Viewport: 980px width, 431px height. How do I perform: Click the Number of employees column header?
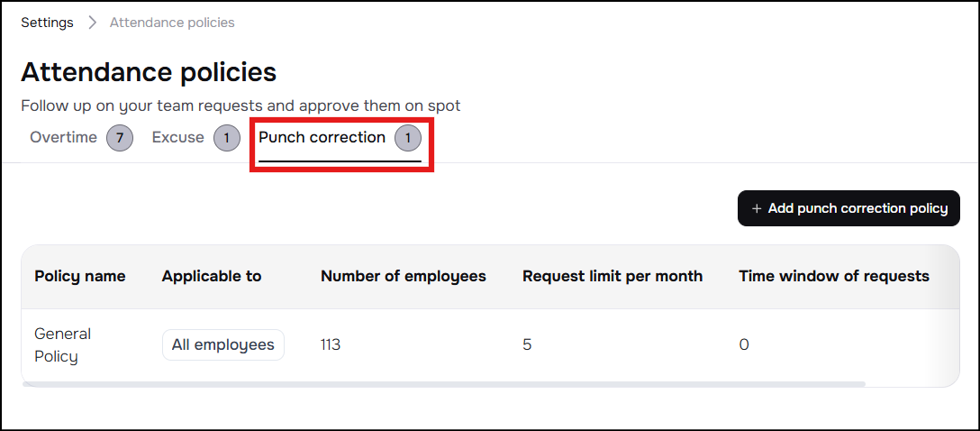pyautogui.click(x=404, y=276)
